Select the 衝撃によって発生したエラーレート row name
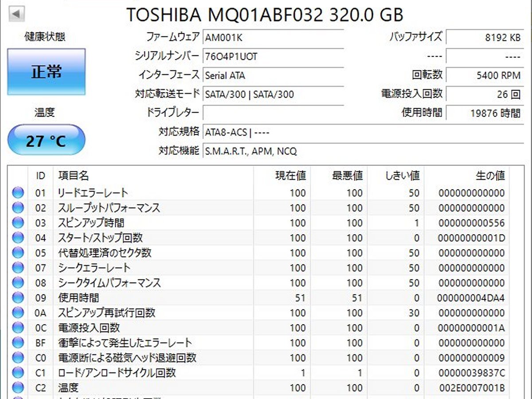The height and width of the screenshot is (399, 532). click(125, 343)
